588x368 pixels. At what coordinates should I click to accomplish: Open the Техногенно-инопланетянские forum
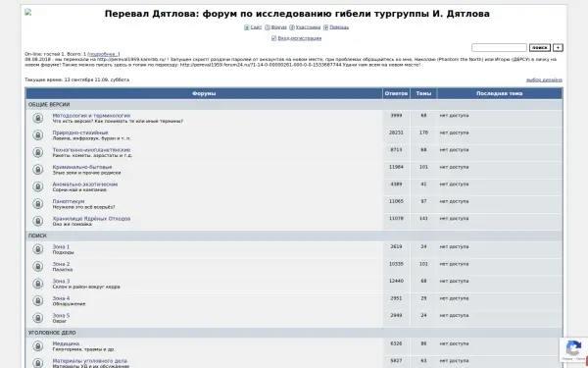click(x=91, y=150)
